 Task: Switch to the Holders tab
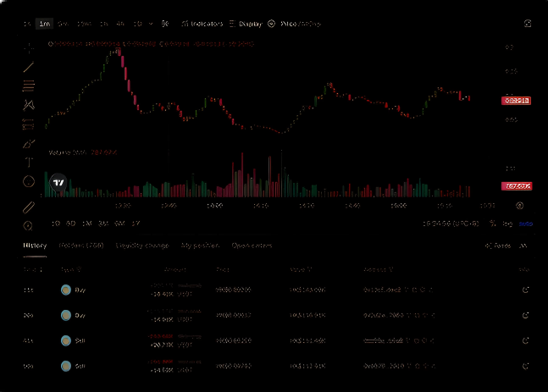point(81,246)
